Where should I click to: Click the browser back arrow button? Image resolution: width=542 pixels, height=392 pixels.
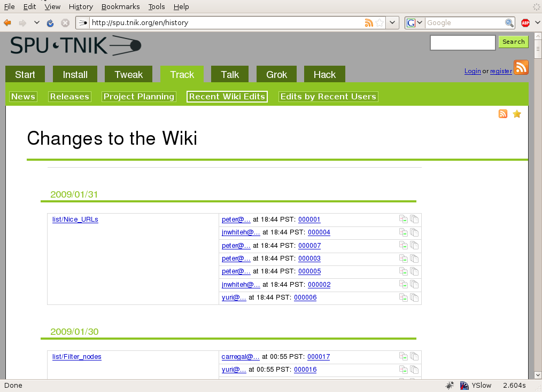[x=7, y=23]
